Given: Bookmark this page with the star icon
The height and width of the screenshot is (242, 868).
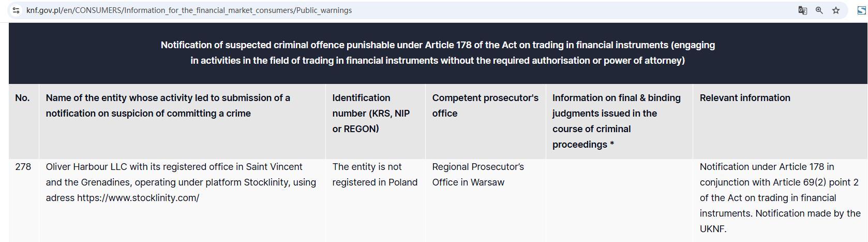Looking at the screenshot, I should click(x=835, y=10).
